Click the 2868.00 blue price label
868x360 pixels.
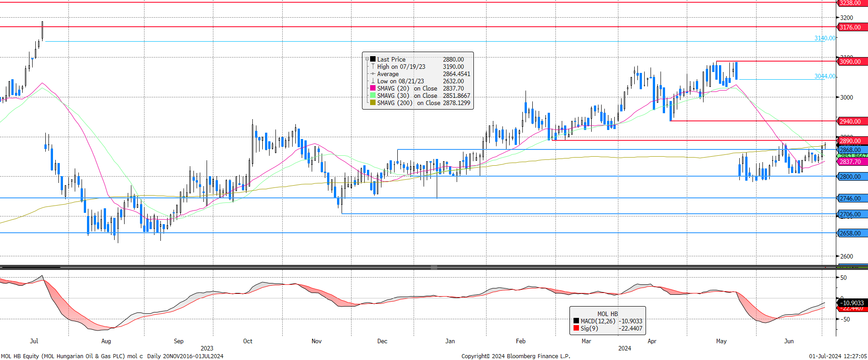click(852, 150)
